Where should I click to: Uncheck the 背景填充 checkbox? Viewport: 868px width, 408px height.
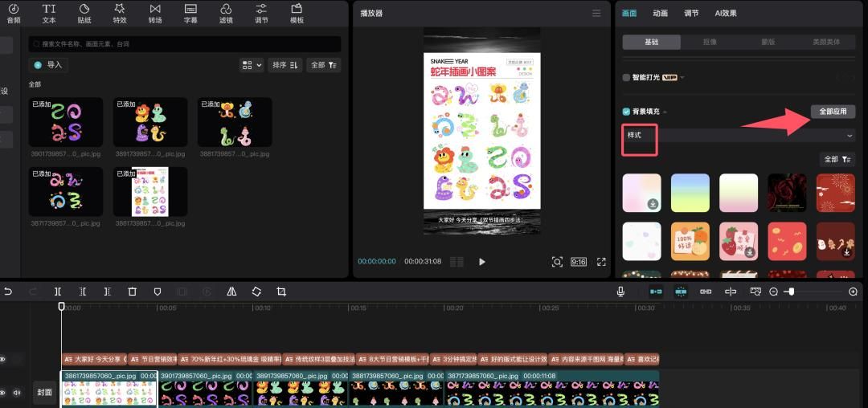[x=626, y=112]
